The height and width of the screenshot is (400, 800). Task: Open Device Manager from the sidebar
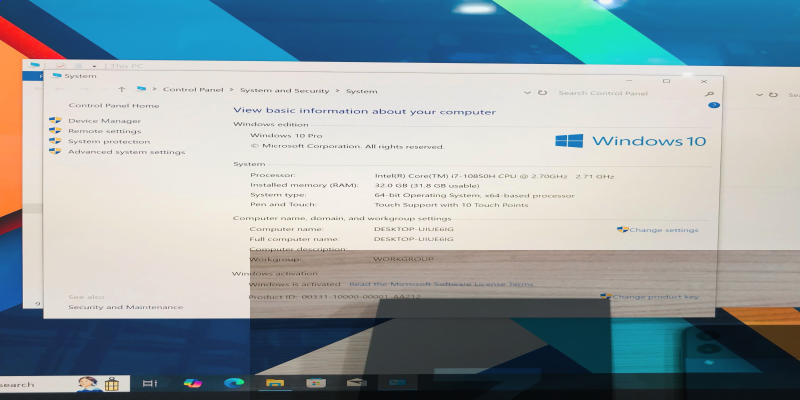click(105, 121)
